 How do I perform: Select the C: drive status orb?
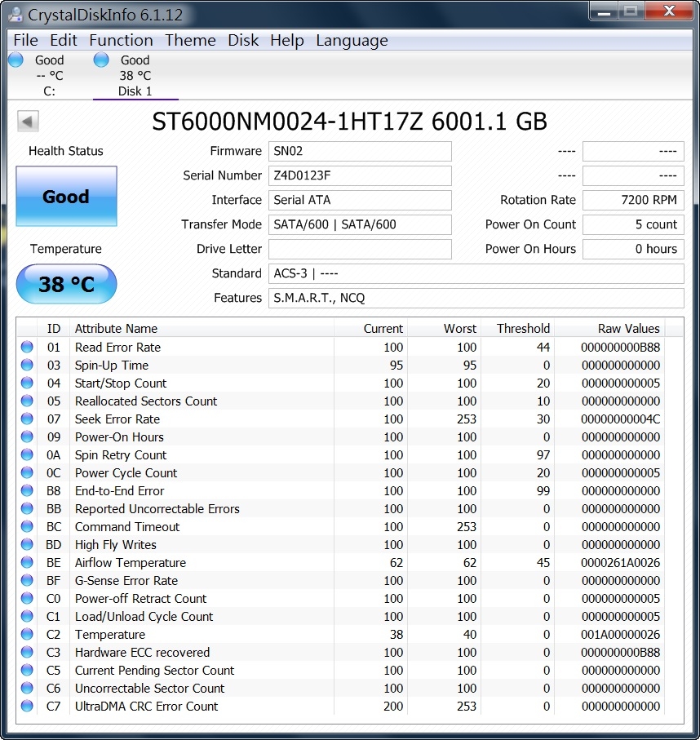pyautogui.click(x=16, y=60)
